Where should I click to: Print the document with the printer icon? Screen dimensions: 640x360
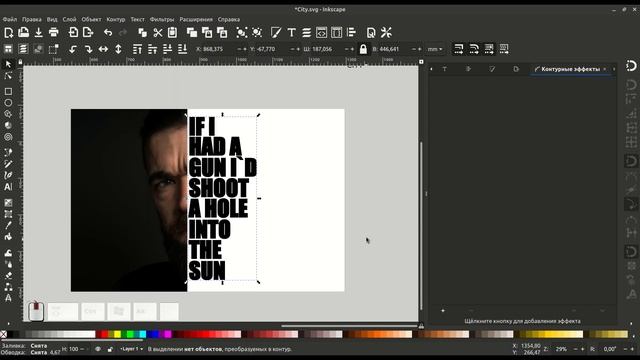(x=53, y=33)
